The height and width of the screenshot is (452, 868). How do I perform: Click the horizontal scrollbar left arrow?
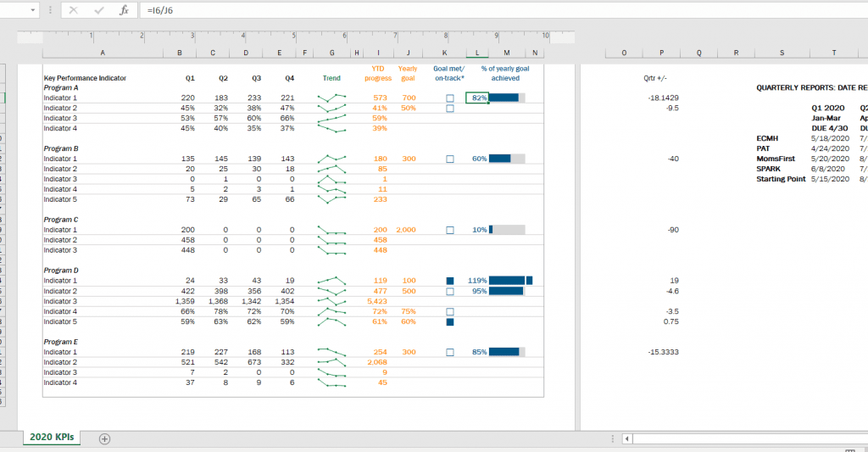[x=626, y=438]
